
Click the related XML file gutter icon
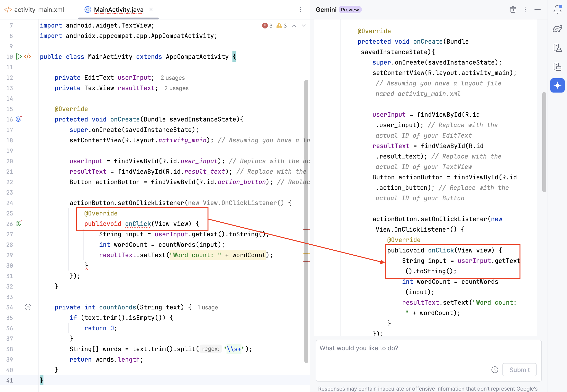pos(28,56)
